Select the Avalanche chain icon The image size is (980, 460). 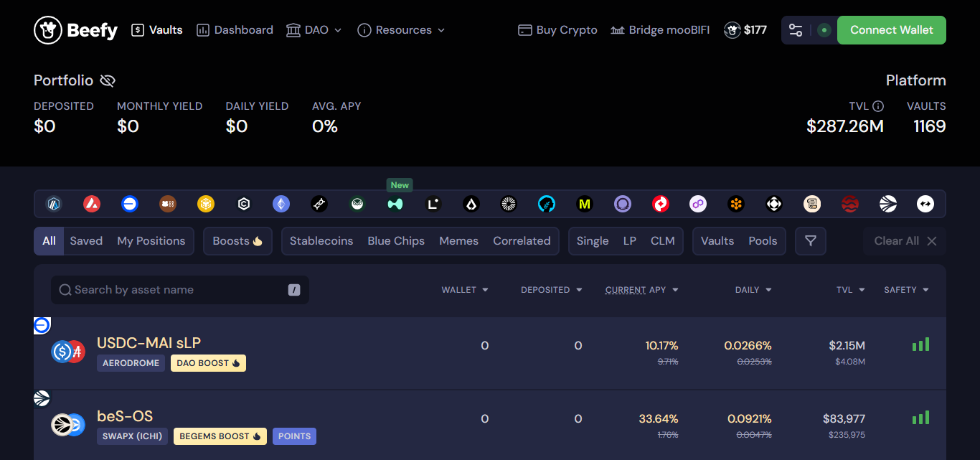[x=92, y=205]
